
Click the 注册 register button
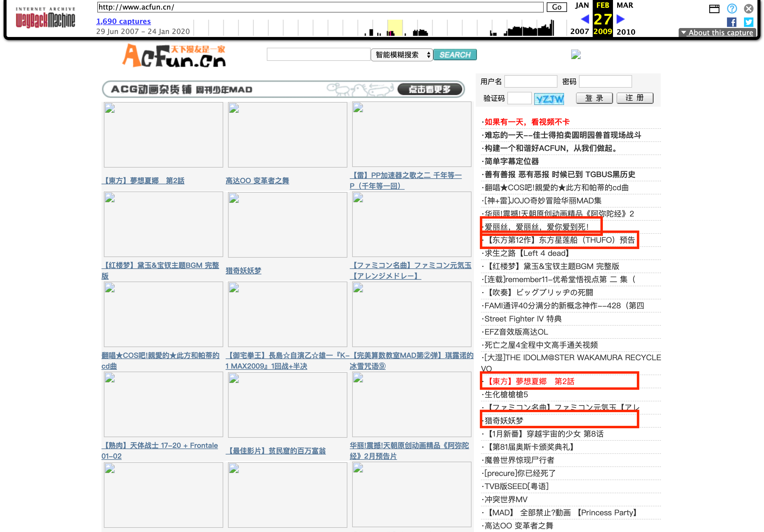pyautogui.click(x=635, y=98)
